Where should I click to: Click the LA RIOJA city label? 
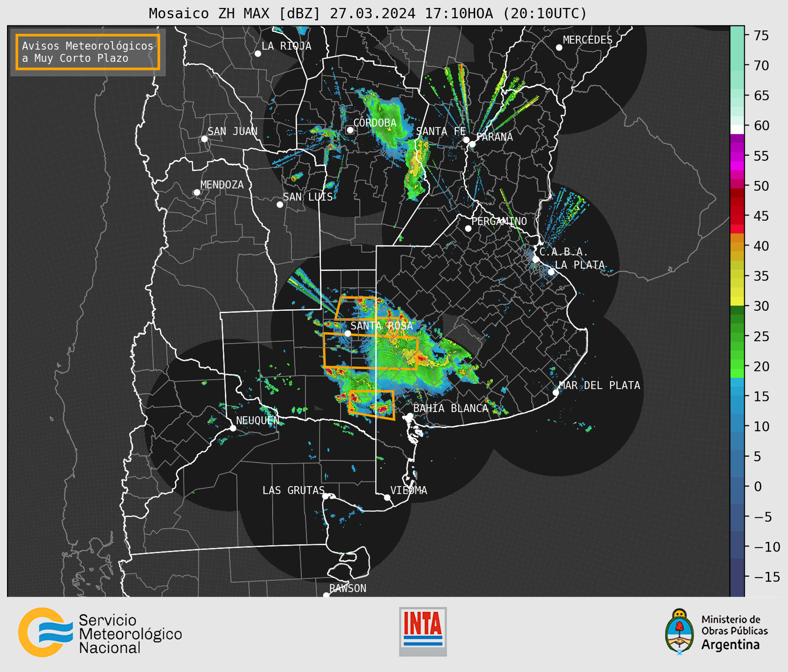click(286, 46)
